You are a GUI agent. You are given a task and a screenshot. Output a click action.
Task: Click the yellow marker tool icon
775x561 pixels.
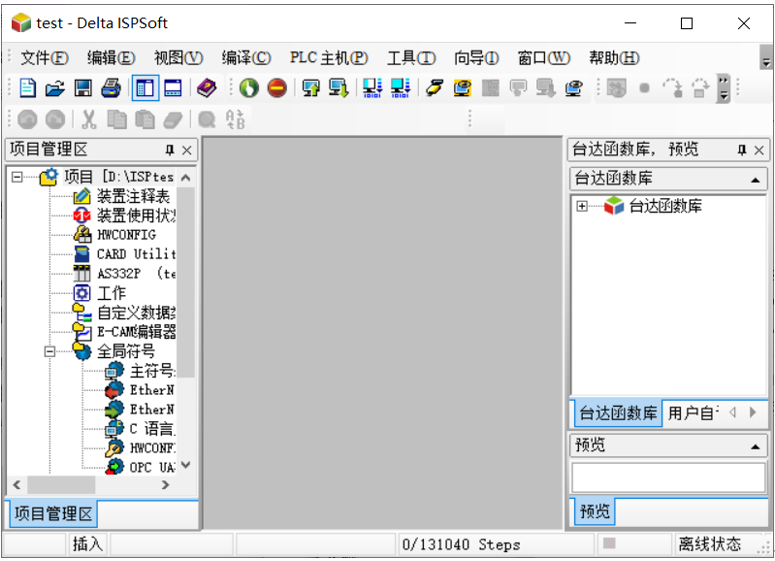coord(434,88)
